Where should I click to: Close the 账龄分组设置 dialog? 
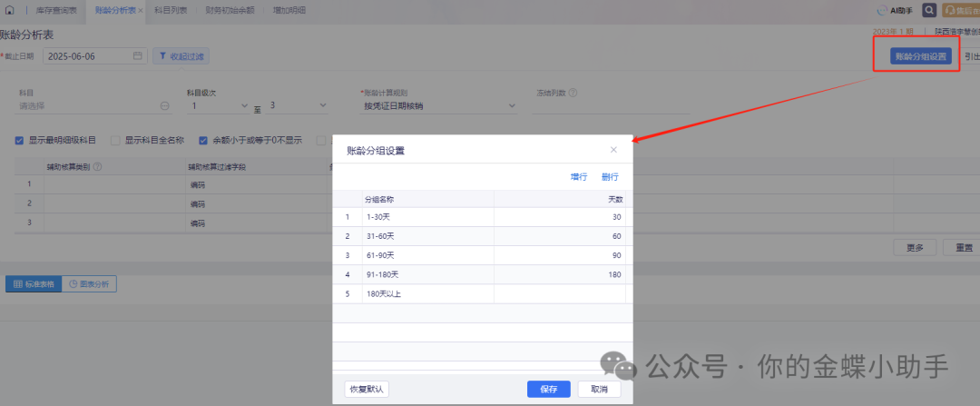(x=613, y=150)
